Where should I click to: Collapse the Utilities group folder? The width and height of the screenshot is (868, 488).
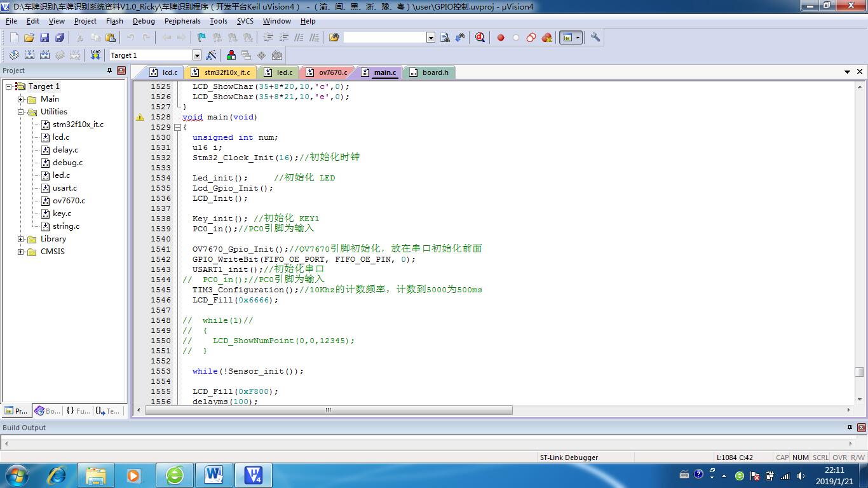[x=21, y=112]
